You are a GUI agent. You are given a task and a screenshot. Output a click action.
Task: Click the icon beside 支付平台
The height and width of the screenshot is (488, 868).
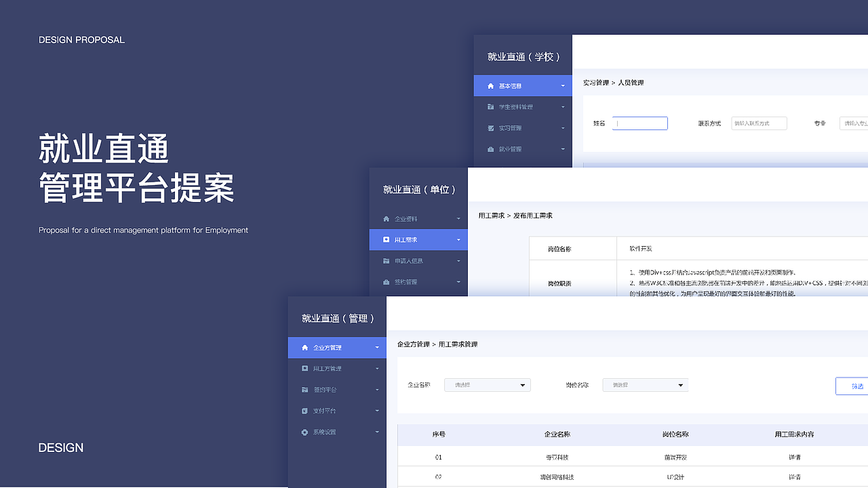[x=305, y=411]
